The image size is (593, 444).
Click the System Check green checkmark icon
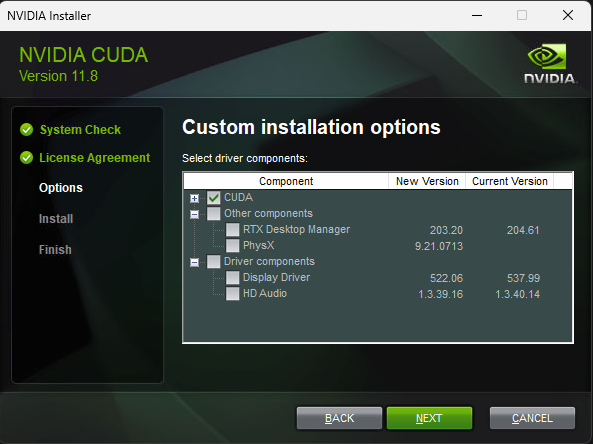tap(26, 130)
